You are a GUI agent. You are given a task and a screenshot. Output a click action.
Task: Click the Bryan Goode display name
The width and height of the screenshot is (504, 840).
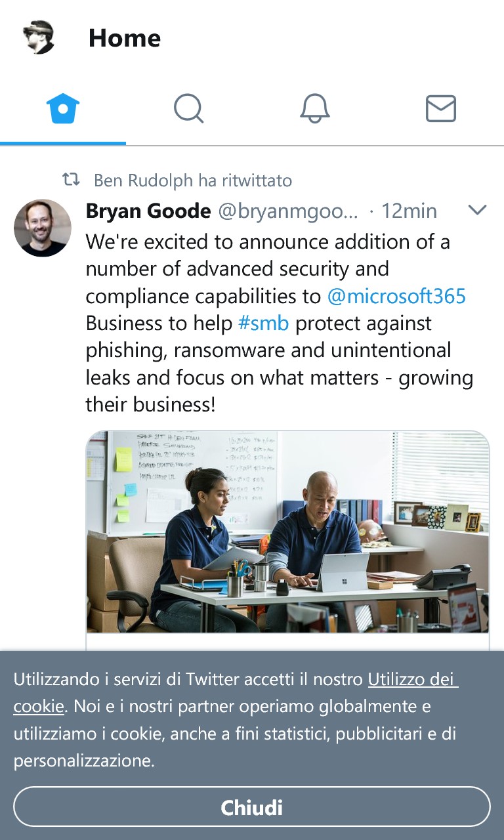coord(148,211)
